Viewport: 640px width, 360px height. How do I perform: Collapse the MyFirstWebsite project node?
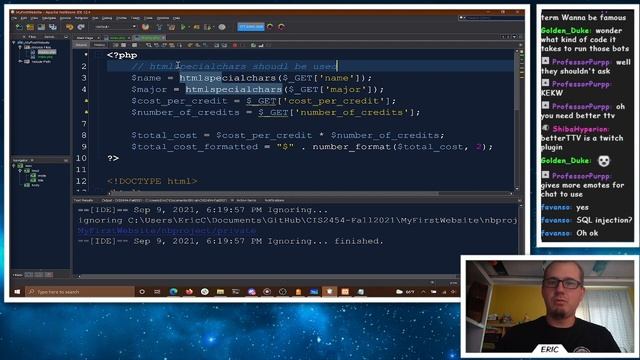coord(14,42)
